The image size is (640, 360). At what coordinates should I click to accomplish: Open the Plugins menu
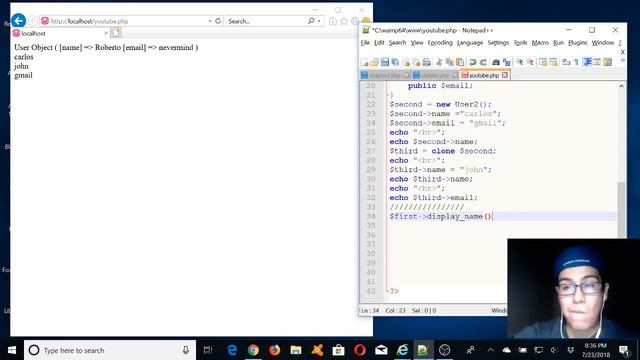(578, 43)
